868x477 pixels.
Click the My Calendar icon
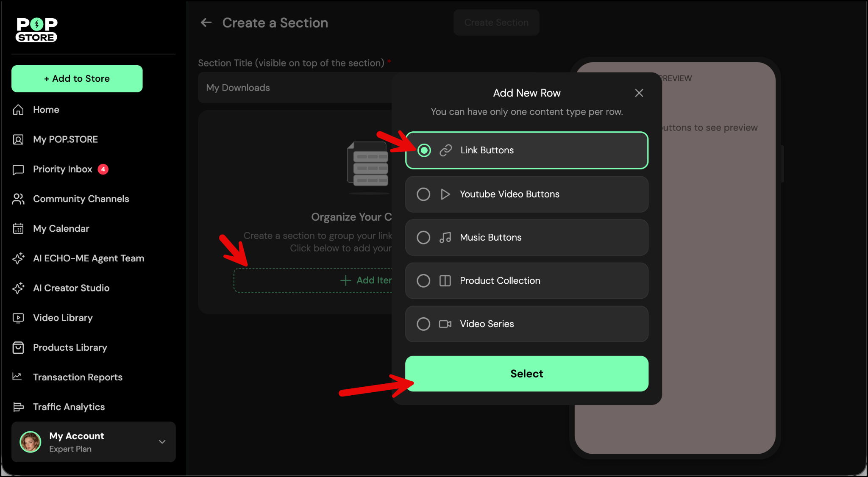coord(18,229)
